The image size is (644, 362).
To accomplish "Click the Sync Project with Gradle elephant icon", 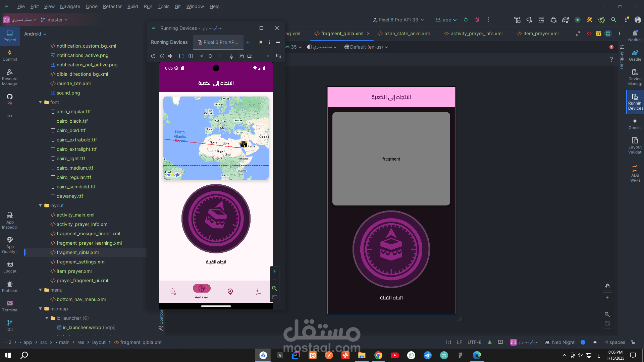I will 565,20.
